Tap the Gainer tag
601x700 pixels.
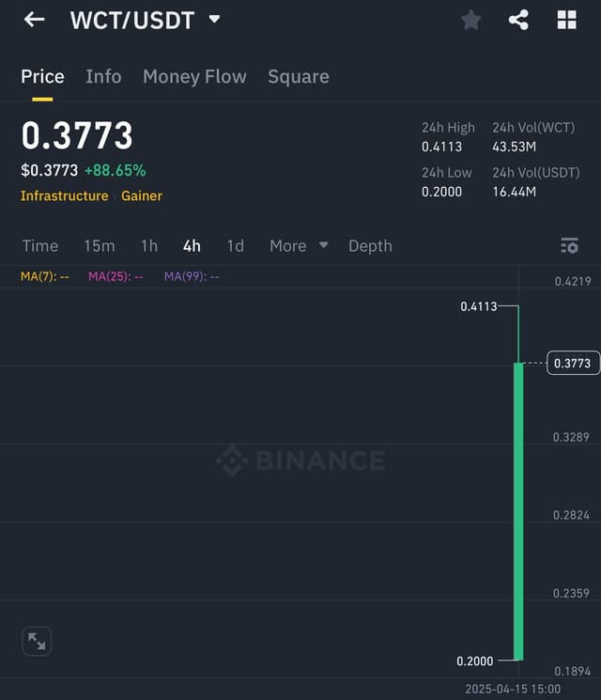[x=142, y=196]
